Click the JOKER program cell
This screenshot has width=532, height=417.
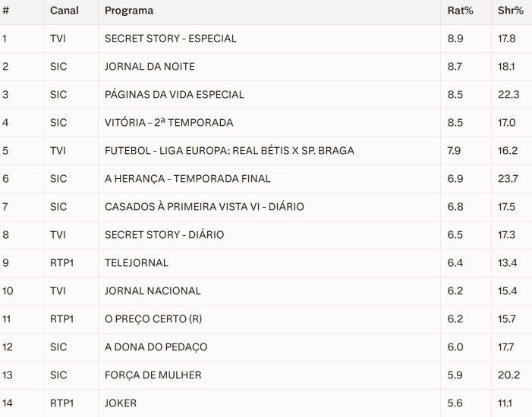tap(121, 403)
